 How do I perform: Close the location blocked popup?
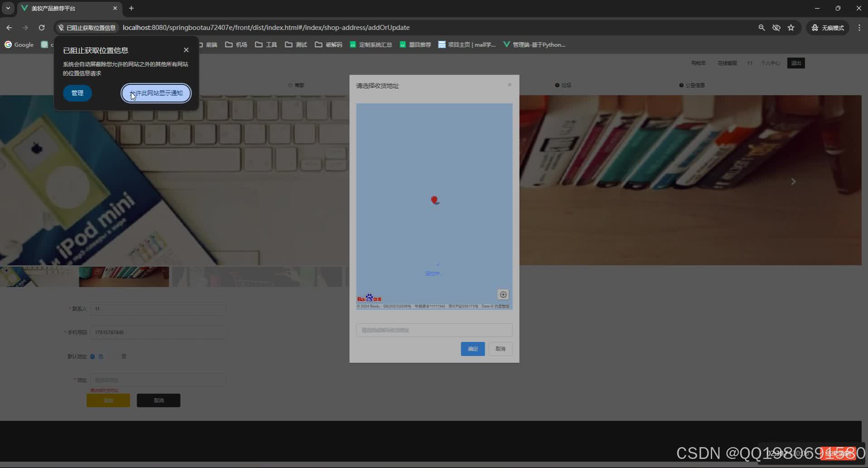pyautogui.click(x=186, y=50)
